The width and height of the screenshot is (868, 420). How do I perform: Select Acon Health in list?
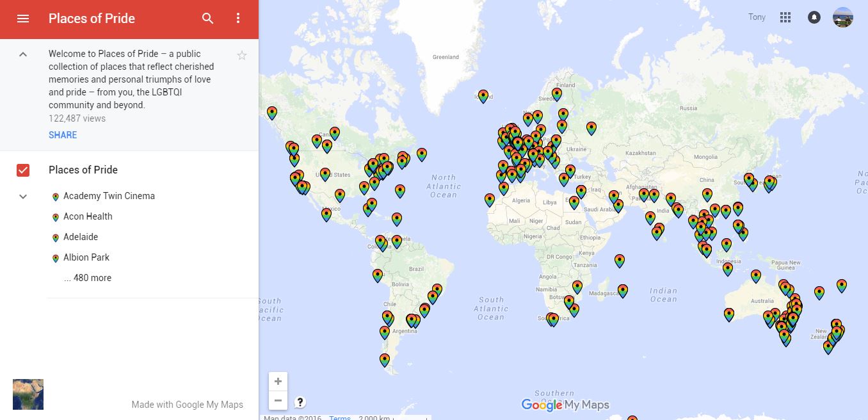pyautogui.click(x=88, y=216)
